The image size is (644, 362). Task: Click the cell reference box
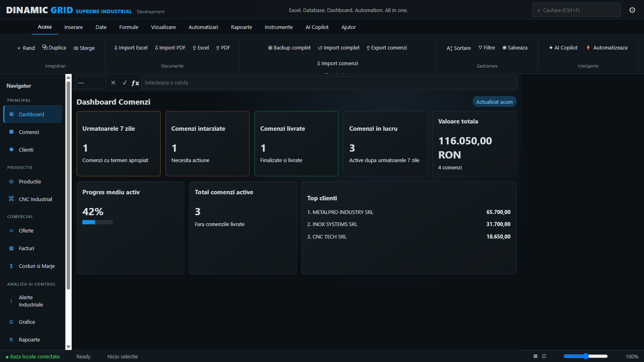pos(91,82)
